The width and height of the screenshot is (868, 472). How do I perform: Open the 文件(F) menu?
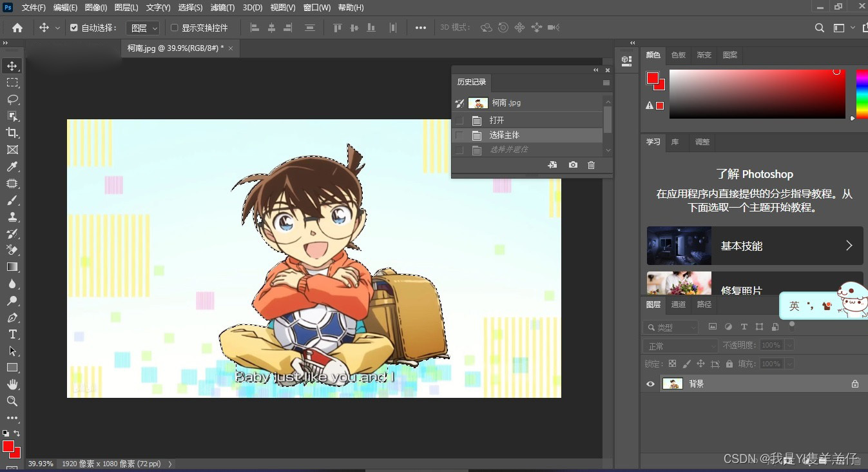pyautogui.click(x=34, y=8)
